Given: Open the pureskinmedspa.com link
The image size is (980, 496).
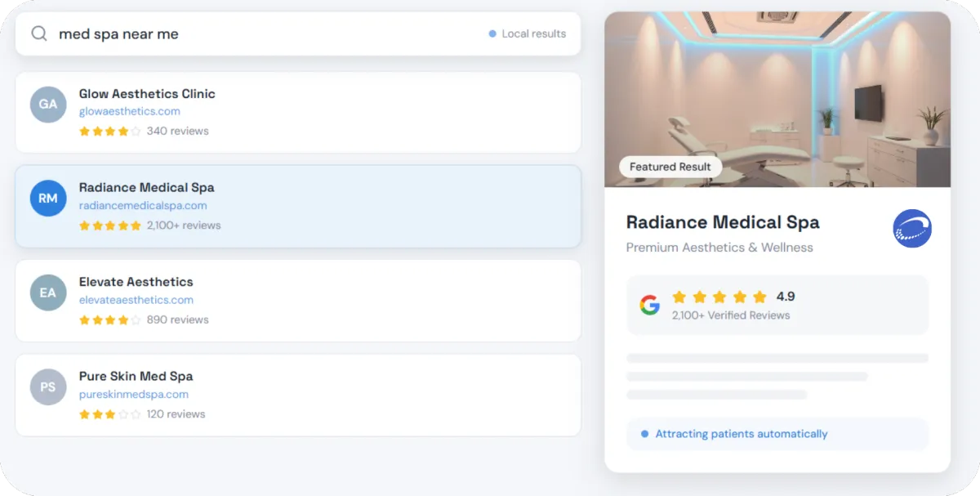Looking at the screenshot, I should coord(134,394).
